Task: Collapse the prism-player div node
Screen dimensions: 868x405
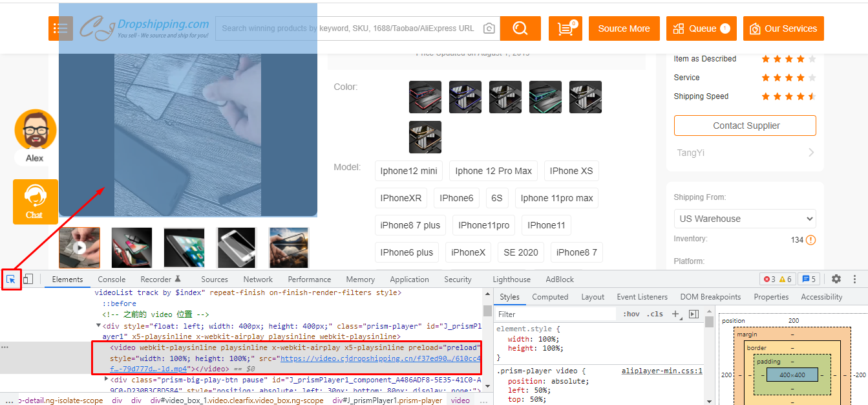Action: click(x=98, y=325)
